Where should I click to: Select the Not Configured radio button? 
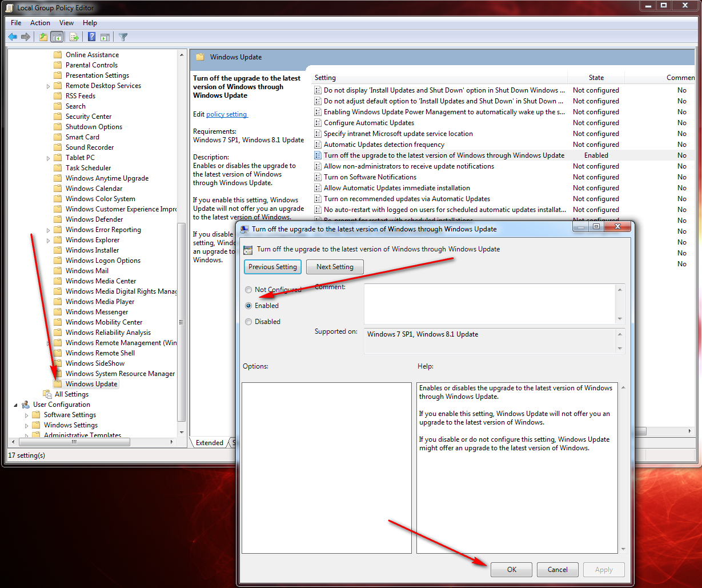248,290
